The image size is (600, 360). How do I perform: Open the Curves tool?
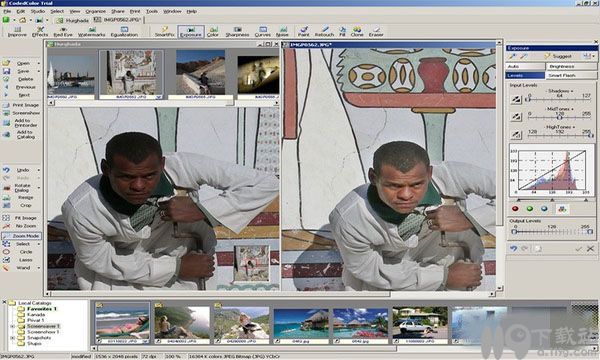point(262,32)
